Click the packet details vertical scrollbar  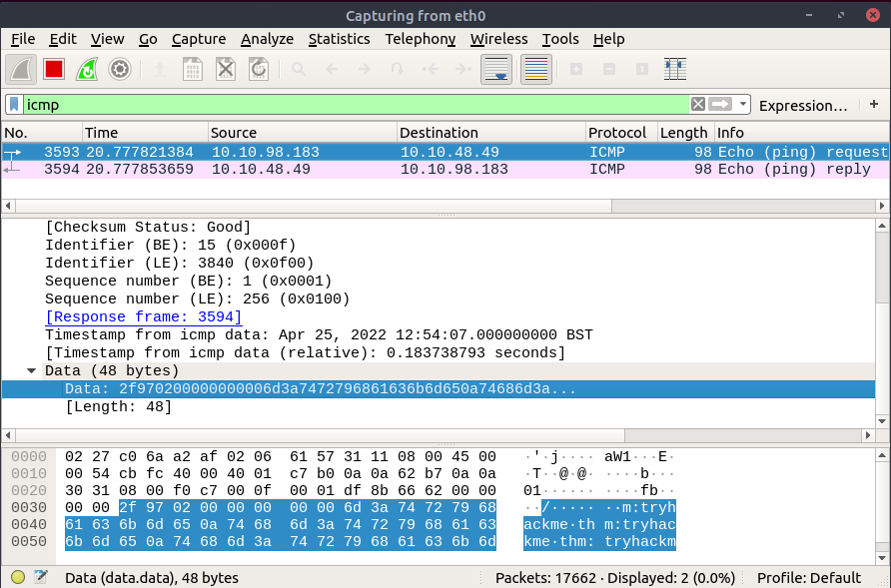882,323
